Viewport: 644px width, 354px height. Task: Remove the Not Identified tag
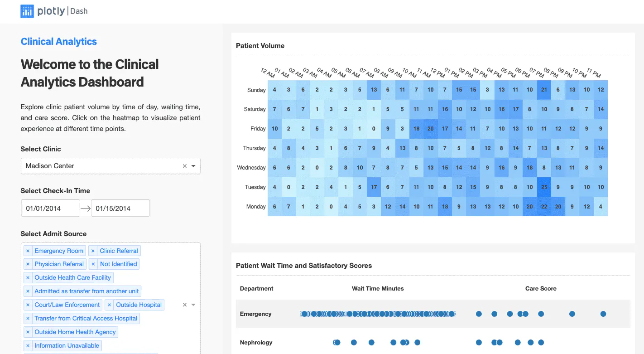pos(93,264)
